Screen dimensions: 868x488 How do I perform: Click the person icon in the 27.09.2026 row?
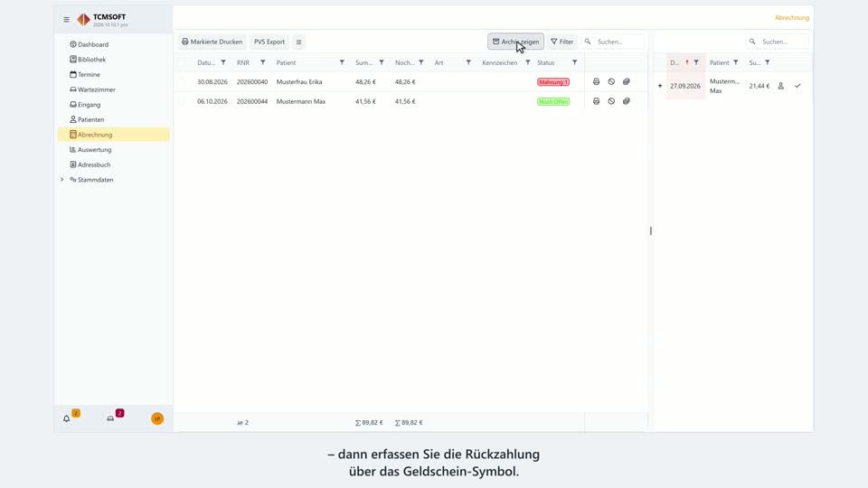tap(780, 86)
